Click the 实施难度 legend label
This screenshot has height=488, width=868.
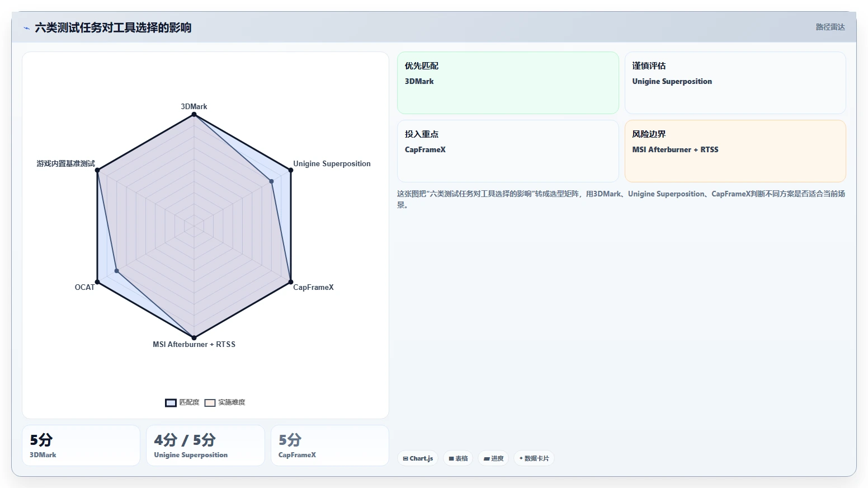pyautogui.click(x=232, y=402)
